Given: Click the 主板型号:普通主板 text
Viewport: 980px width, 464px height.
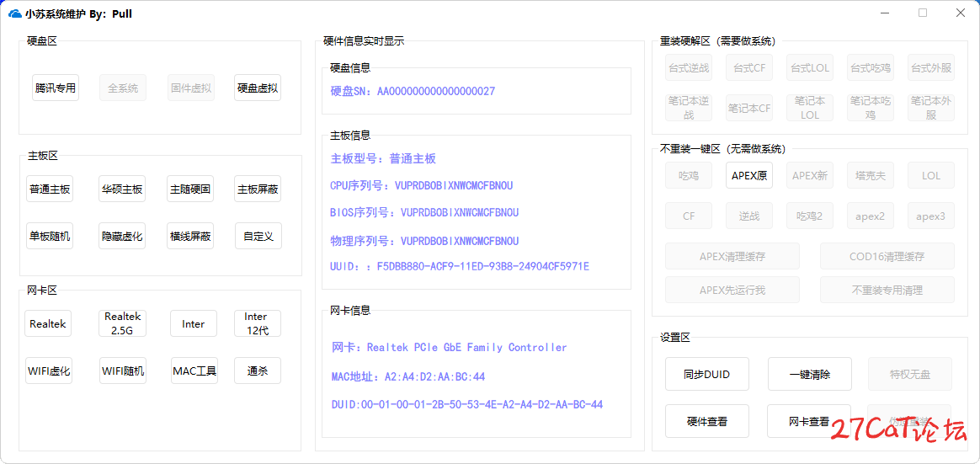Looking at the screenshot, I should coord(382,159).
